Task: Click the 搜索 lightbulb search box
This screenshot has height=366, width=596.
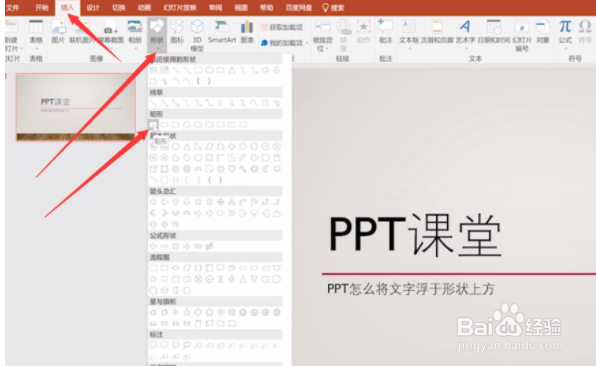Action: [x=333, y=7]
